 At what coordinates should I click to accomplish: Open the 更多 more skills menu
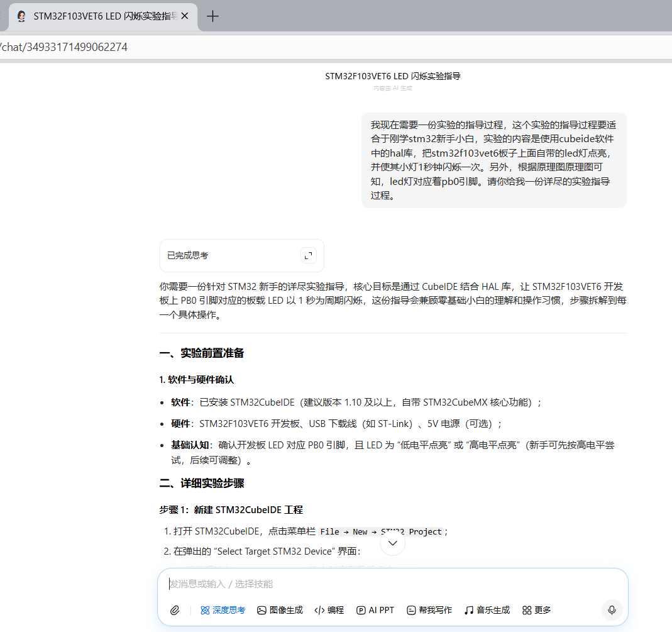(x=537, y=610)
